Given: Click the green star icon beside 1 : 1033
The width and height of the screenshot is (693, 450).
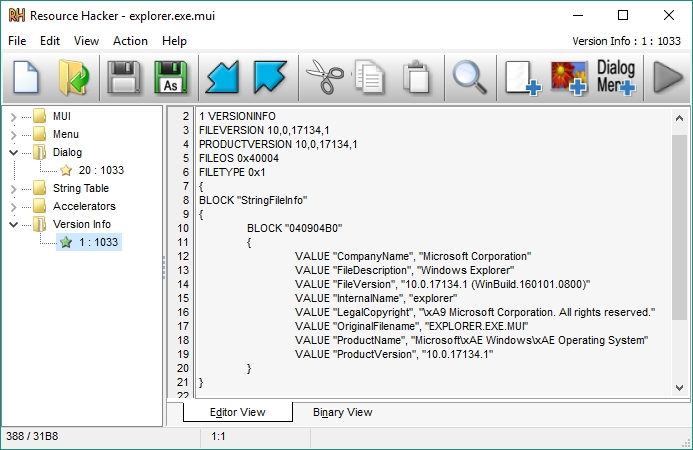Looking at the screenshot, I should (x=66, y=242).
